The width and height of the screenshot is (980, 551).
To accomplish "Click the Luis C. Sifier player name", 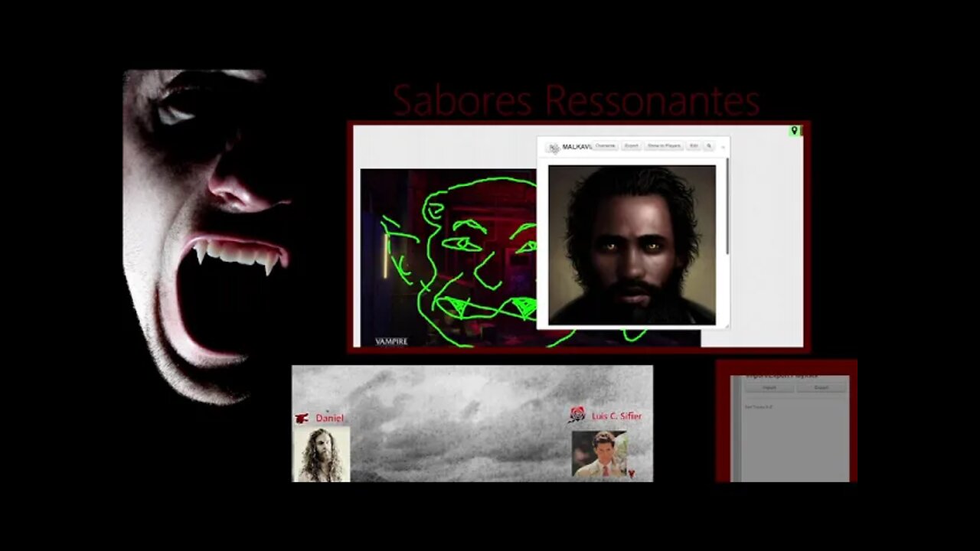I will (x=617, y=416).
